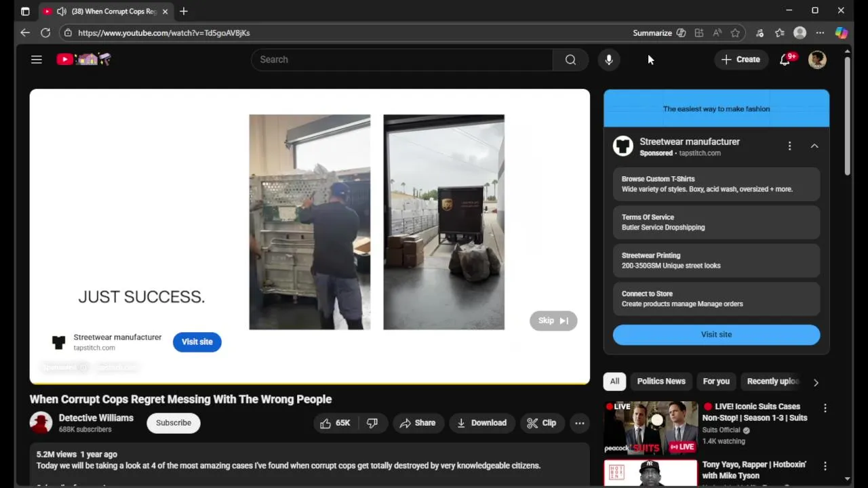Skip the video ad
This screenshot has width=868, height=488.
(x=553, y=321)
